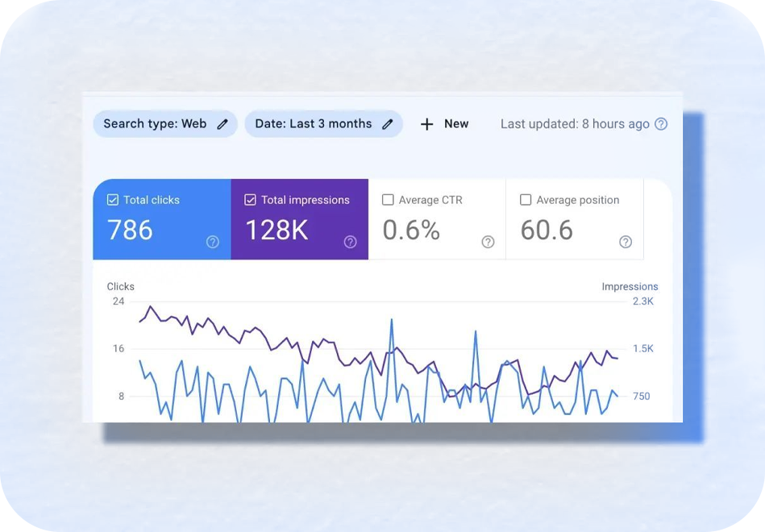Click the 'New' filter button label
Image resolution: width=765 pixels, height=532 pixels.
456,124
